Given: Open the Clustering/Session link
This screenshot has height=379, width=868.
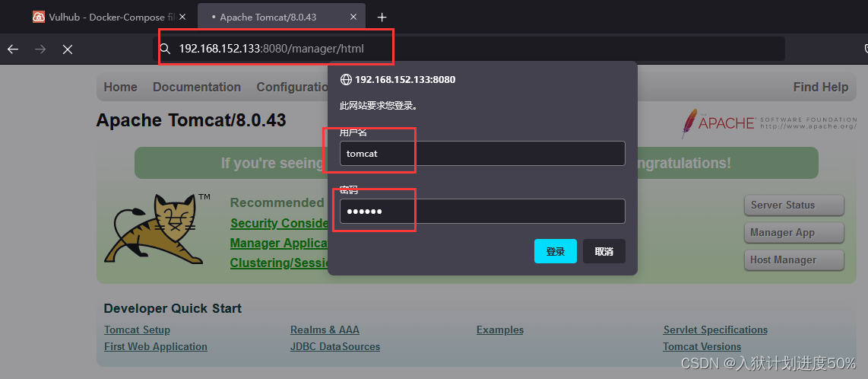Looking at the screenshot, I should coord(279,263).
